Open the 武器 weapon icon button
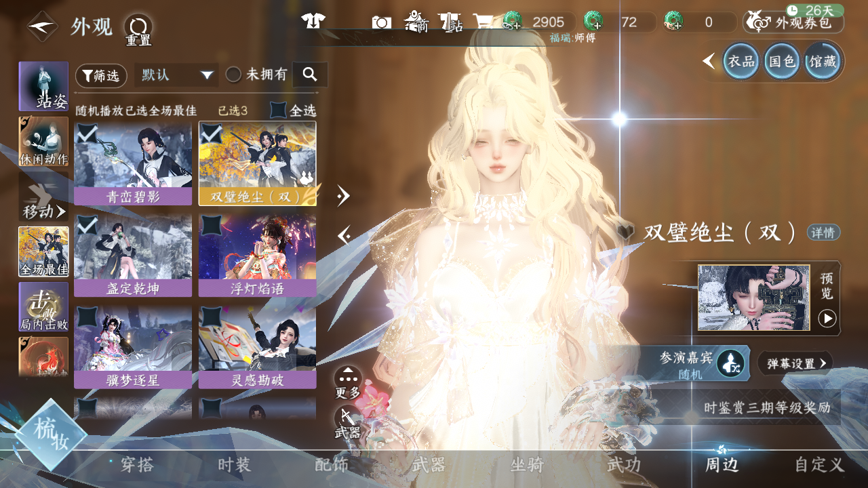Screen dimensions: 868x488 tap(347, 420)
